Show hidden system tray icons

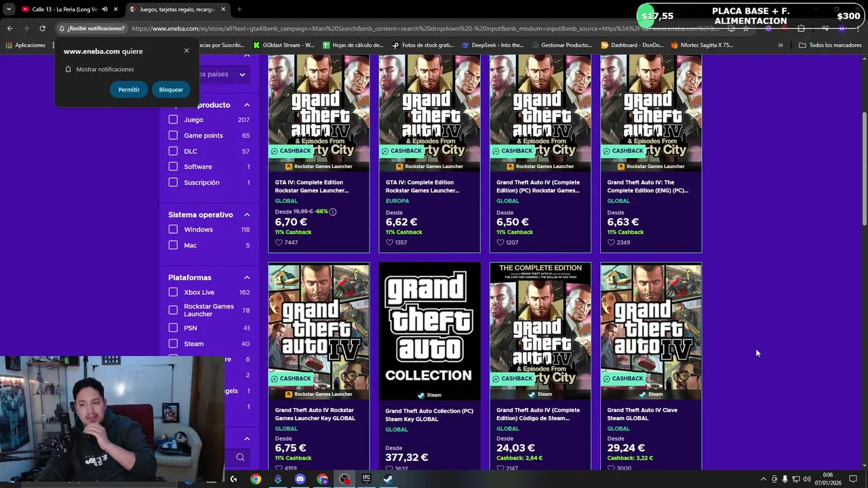coord(763,479)
